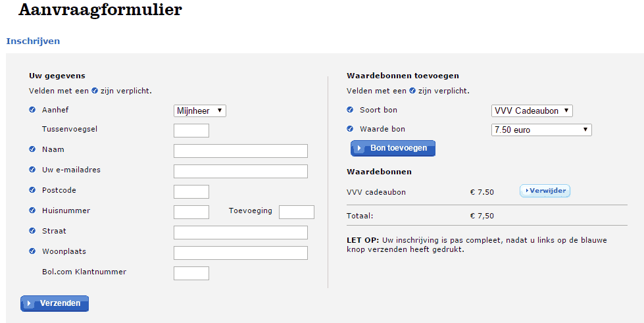Click the Uw e-mailadres input field
The width and height of the screenshot is (644, 323).
pyautogui.click(x=241, y=171)
